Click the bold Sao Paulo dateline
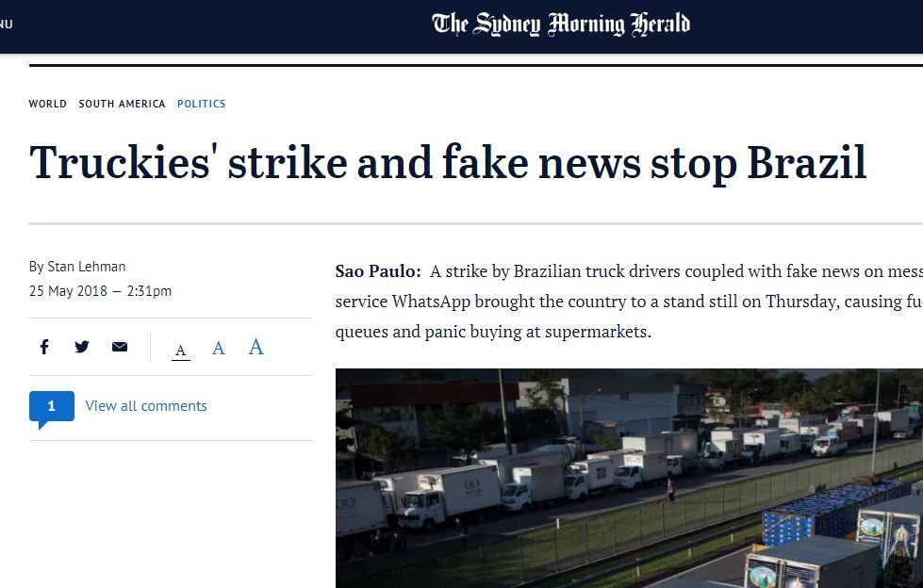 tap(378, 271)
